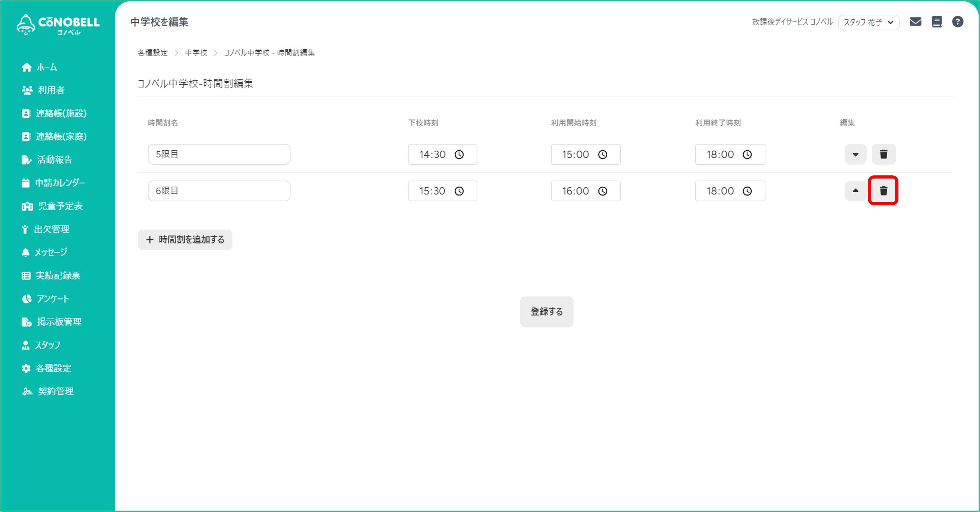This screenshot has height=512, width=980.
Task: Open 出欠管理 in sidebar
Action: (46, 229)
